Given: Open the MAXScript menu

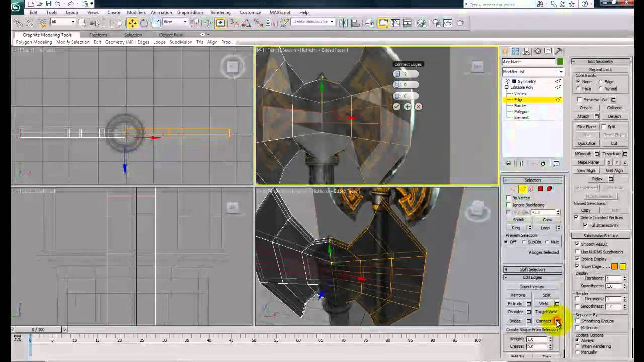Looking at the screenshot, I should tap(280, 12).
